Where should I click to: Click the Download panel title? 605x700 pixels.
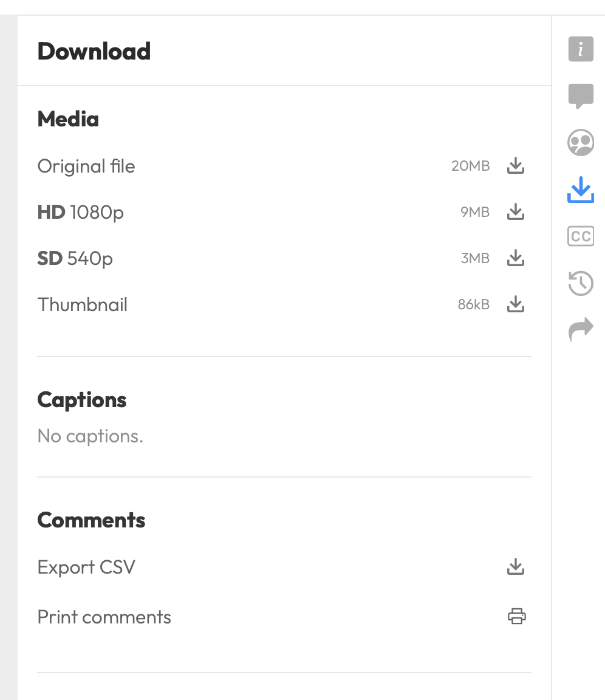tap(94, 51)
